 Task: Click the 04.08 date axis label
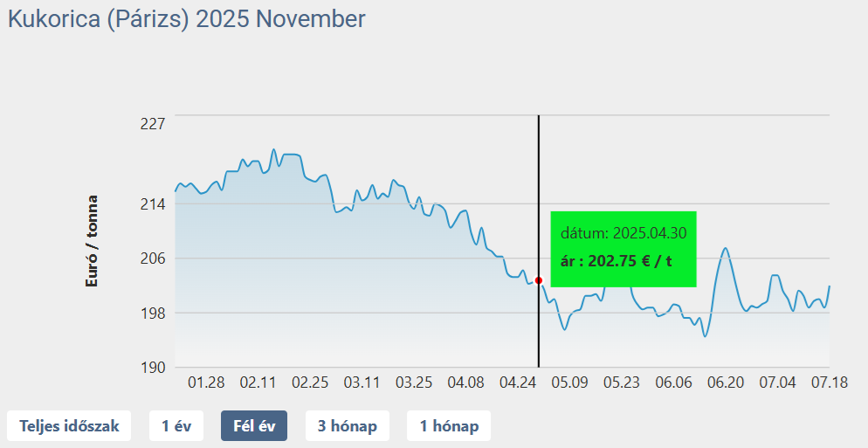point(465,383)
